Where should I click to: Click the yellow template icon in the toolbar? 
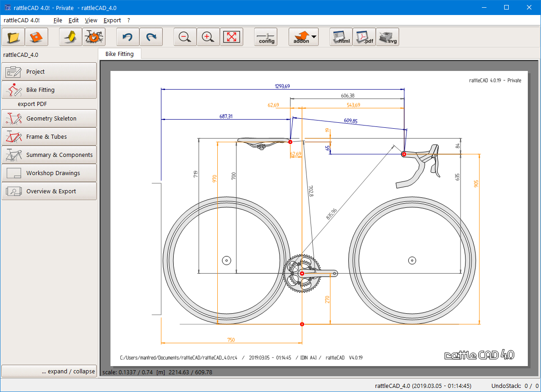pyautogui.click(x=70, y=37)
